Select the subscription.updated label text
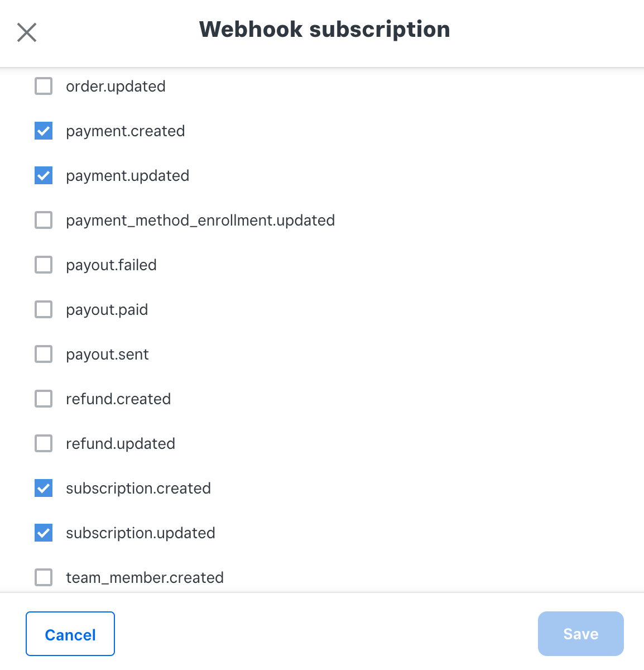The width and height of the screenshot is (644, 670). coord(140,533)
